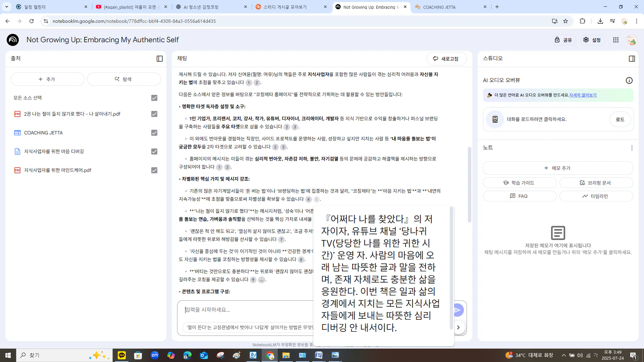Generate a 학습 가이드 study guide
Viewport: 644px width, 362px height.
pyautogui.click(x=520, y=183)
